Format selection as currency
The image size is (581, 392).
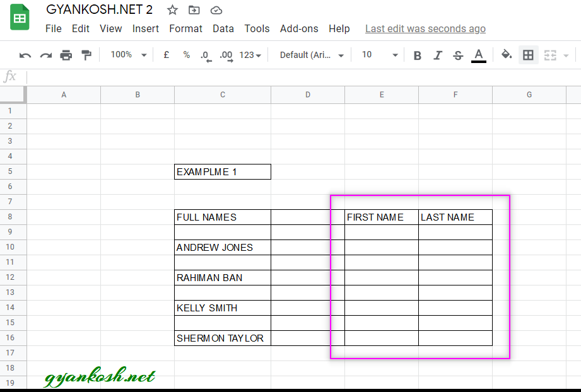[166, 55]
